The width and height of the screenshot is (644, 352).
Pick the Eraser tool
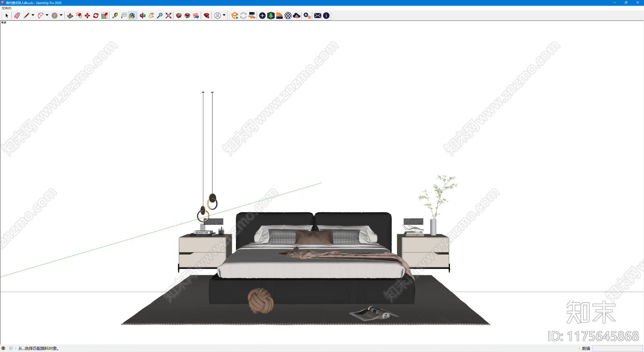click(x=17, y=16)
